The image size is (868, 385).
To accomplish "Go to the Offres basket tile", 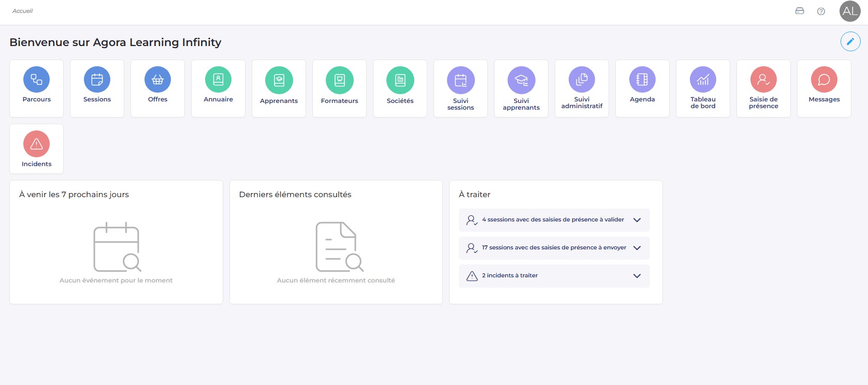I will (157, 88).
